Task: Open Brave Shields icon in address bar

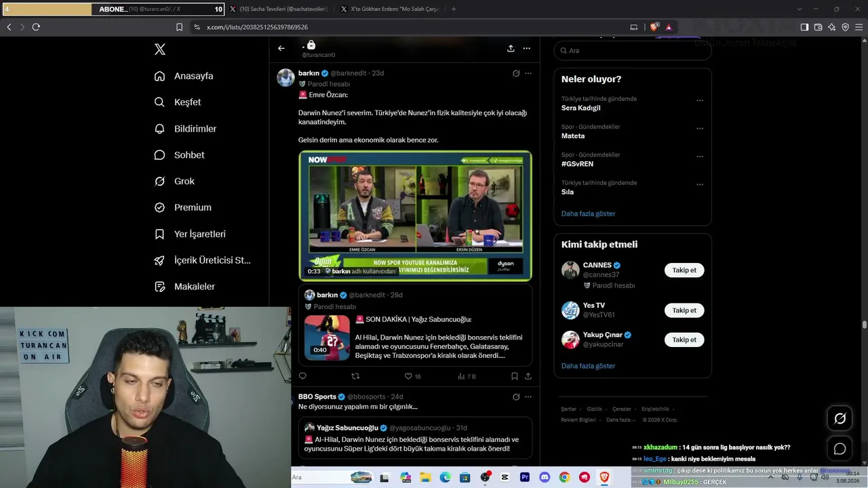Action: click(654, 27)
